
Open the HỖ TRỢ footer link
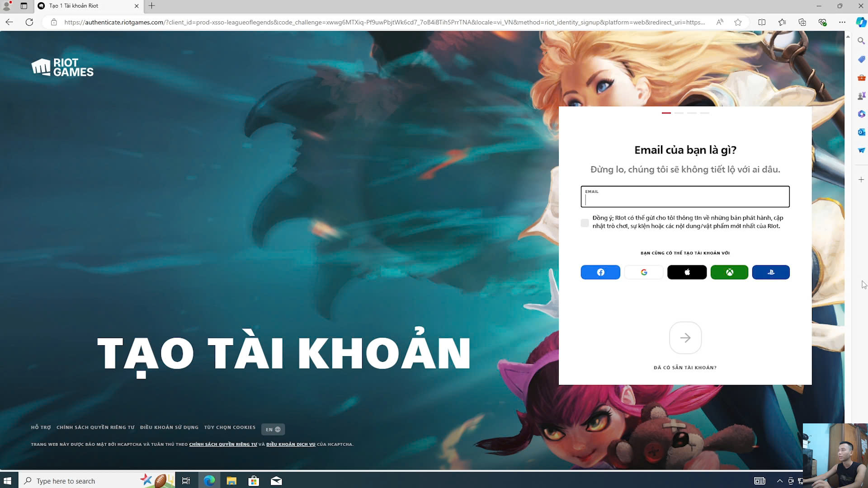[x=41, y=427]
